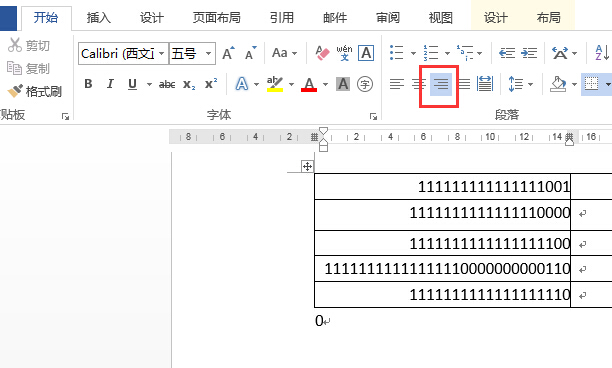Screen dimensions: 612x368
Task: Toggle character shading icon
Action: (343, 84)
